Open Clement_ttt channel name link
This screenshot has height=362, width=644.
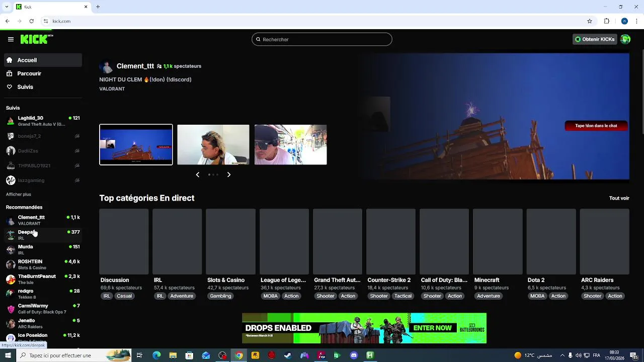[135, 66]
